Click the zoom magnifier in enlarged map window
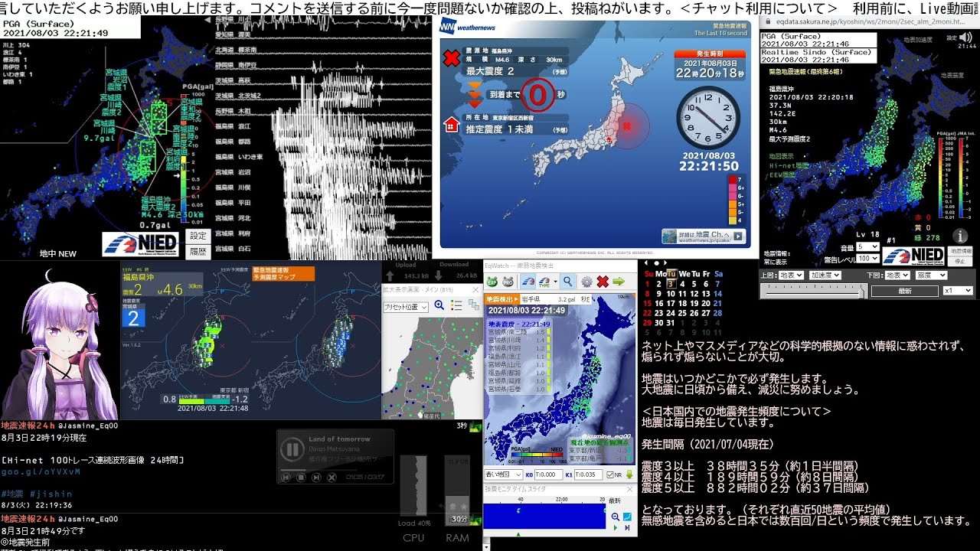The width and height of the screenshot is (980, 551). click(x=439, y=305)
